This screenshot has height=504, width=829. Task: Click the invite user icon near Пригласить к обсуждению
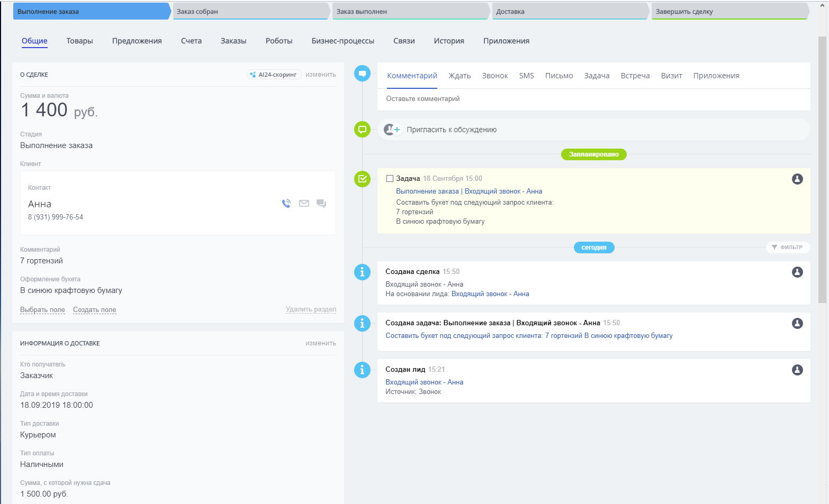[x=392, y=130]
